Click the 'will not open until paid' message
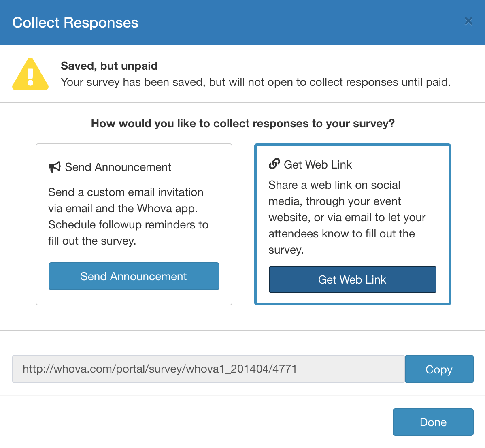 coord(255,82)
